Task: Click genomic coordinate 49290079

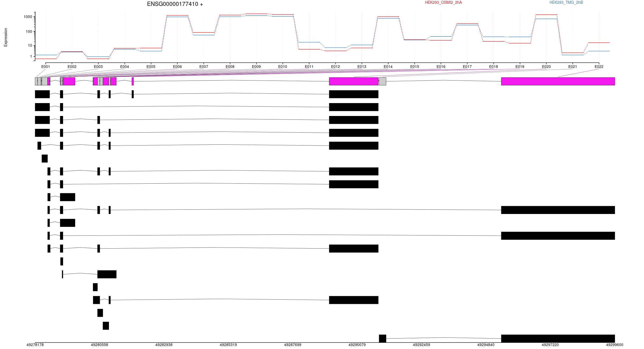Action: click(357, 345)
